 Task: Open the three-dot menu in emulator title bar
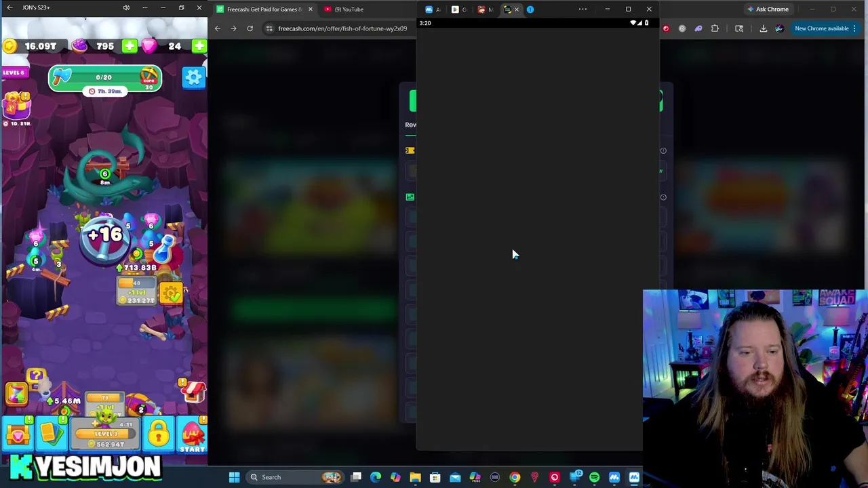point(583,9)
